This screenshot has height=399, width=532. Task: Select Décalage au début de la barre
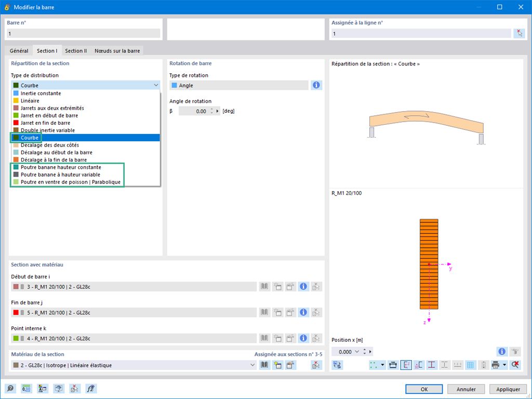[86, 152]
